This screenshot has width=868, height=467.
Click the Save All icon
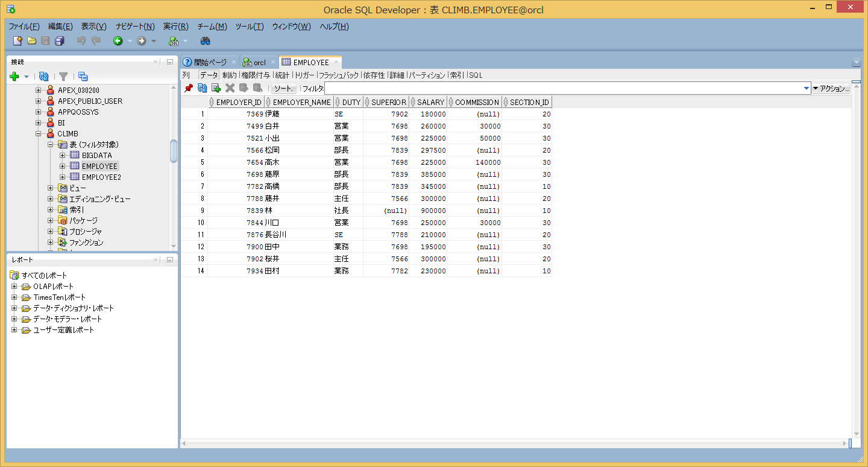(60, 41)
